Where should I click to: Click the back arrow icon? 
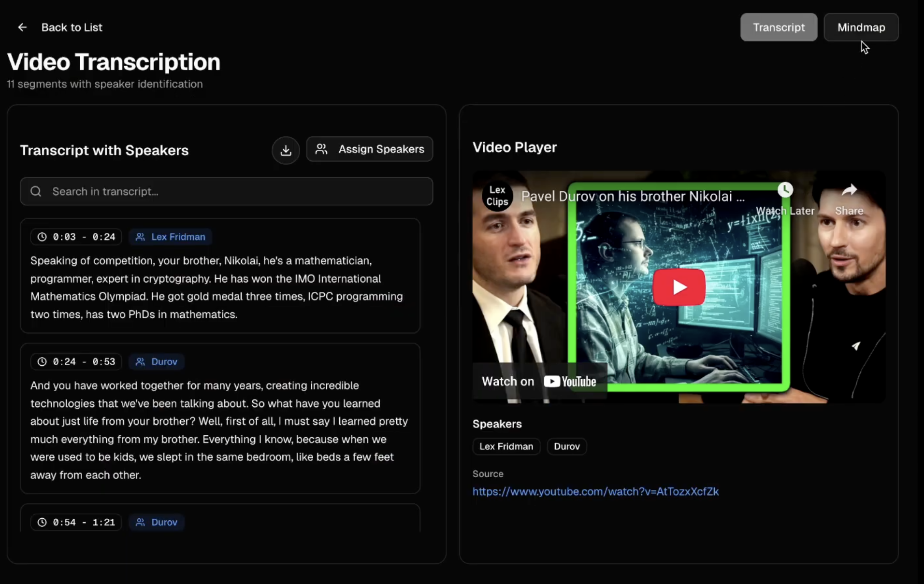(x=22, y=28)
